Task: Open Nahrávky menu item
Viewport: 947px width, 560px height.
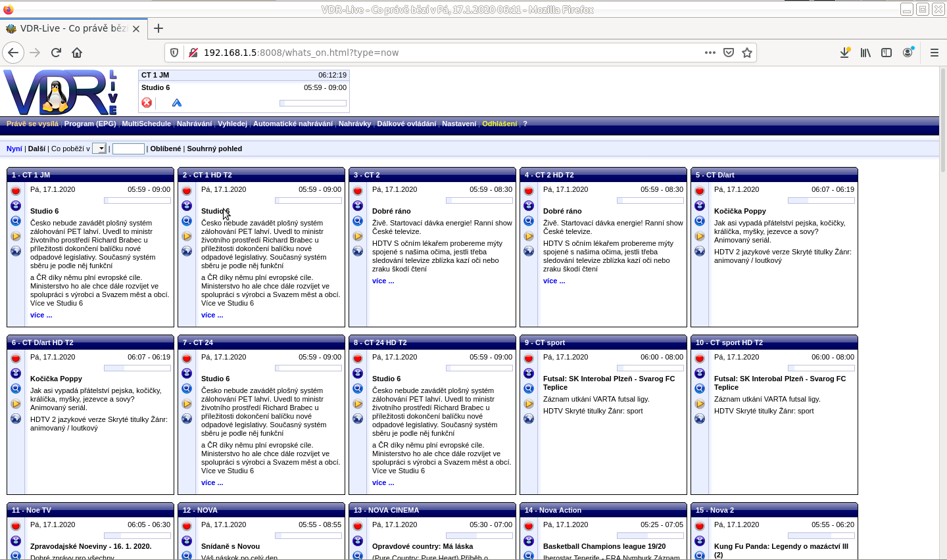Action: point(354,124)
